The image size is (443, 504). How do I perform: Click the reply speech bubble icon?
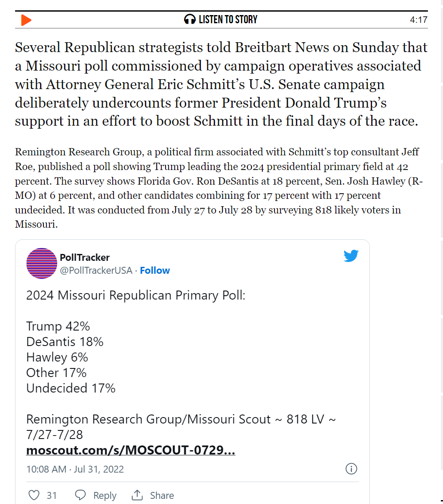pos(80,495)
